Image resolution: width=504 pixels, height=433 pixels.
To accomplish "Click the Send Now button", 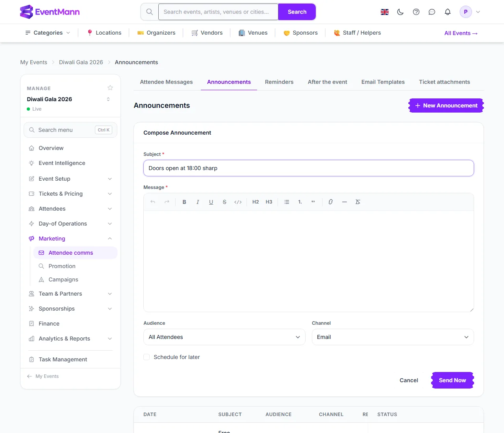I will click(452, 380).
